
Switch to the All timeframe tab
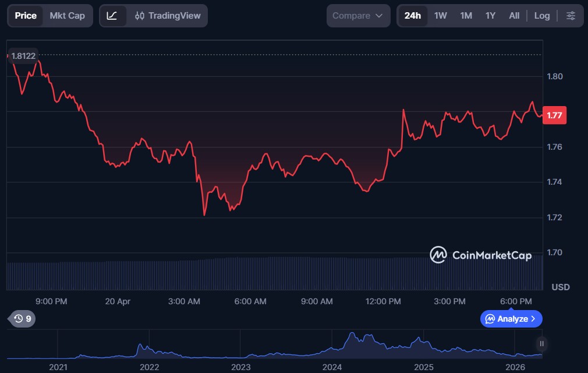pos(514,16)
